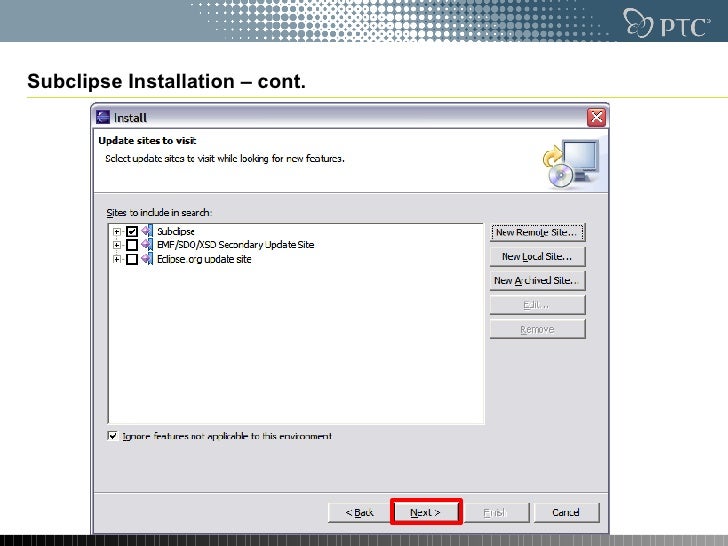Click New Archived Site button
The width and height of the screenshot is (728, 546).
pos(537,280)
